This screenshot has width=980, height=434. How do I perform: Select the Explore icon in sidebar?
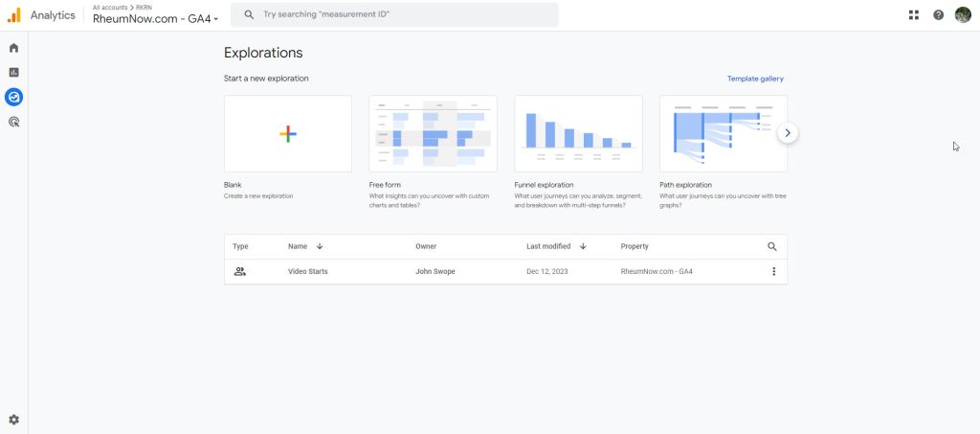pyautogui.click(x=13, y=97)
